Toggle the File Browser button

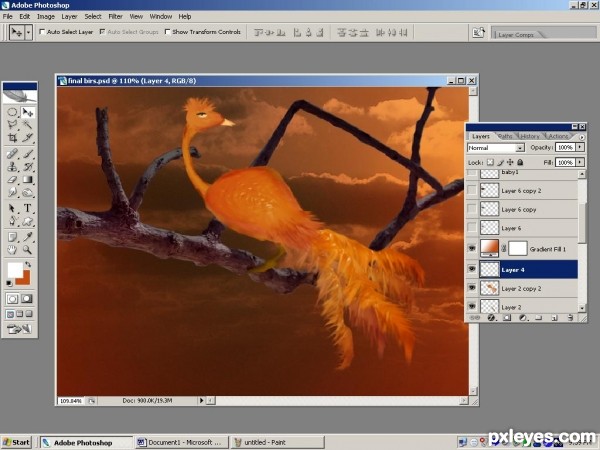tap(479, 33)
